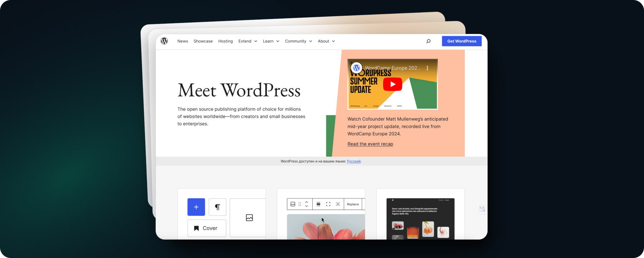
Task: Toggle the full-height brackets icon in toolbar
Action: pyautogui.click(x=328, y=204)
